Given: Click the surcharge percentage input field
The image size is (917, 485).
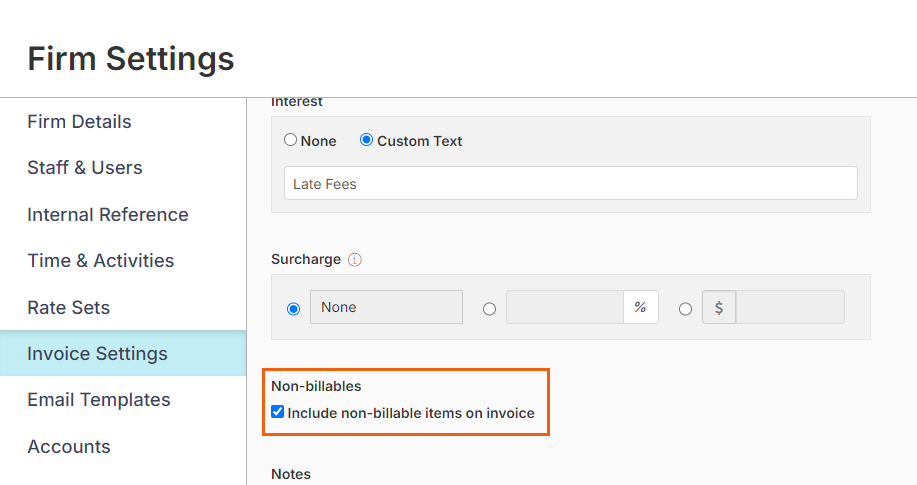Looking at the screenshot, I should (565, 307).
